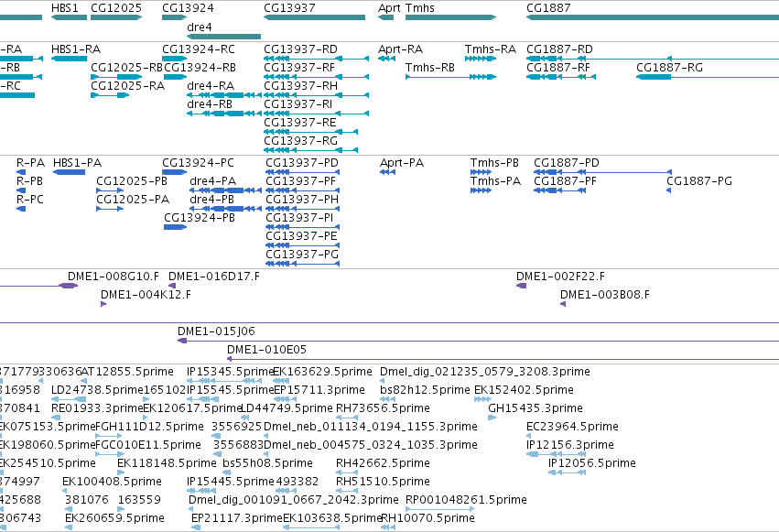Select the DME1-008G10.F label
The height and width of the screenshot is (532, 779).
(x=114, y=277)
